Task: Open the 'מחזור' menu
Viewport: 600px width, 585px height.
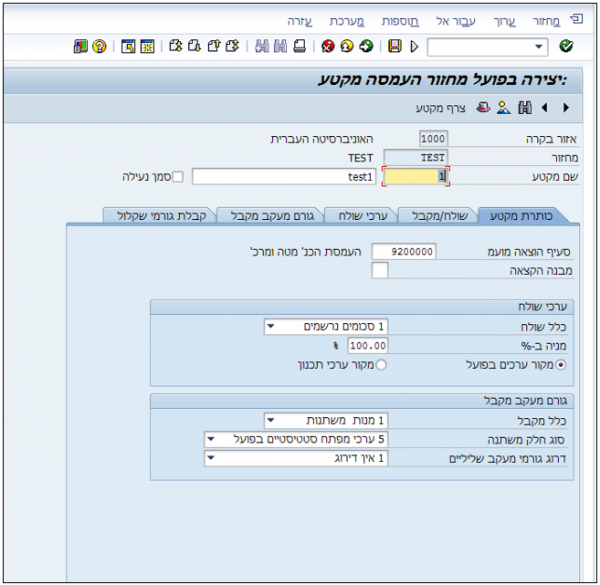Action: [x=546, y=21]
